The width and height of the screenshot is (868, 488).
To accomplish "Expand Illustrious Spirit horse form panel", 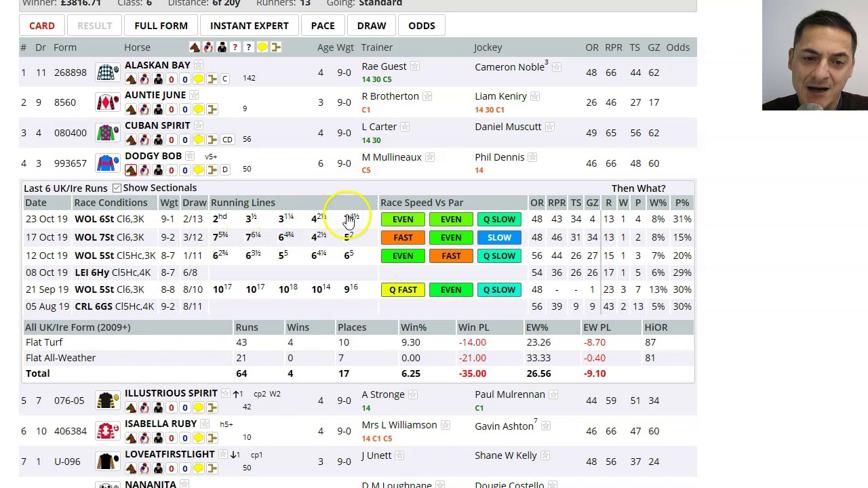I will pos(130,407).
